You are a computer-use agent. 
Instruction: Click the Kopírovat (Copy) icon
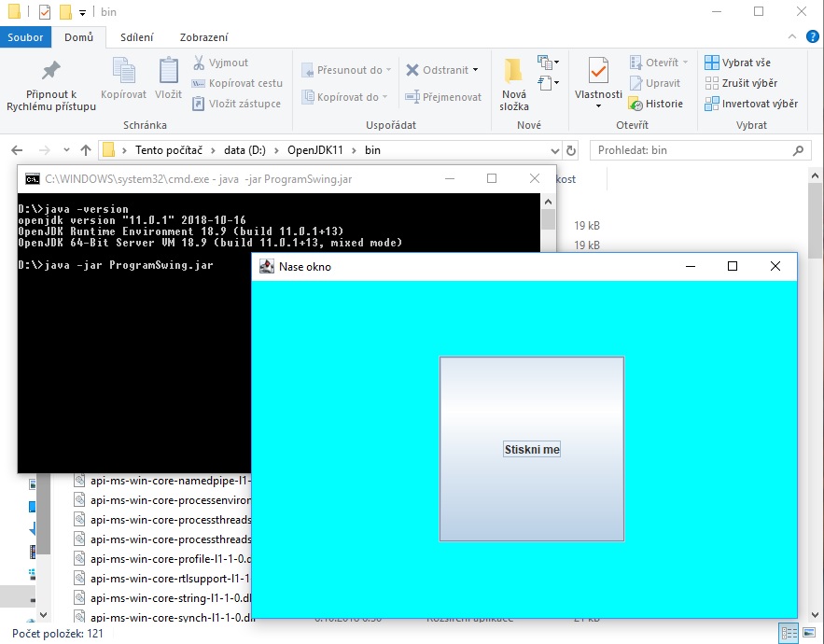click(x=122, y=71)
